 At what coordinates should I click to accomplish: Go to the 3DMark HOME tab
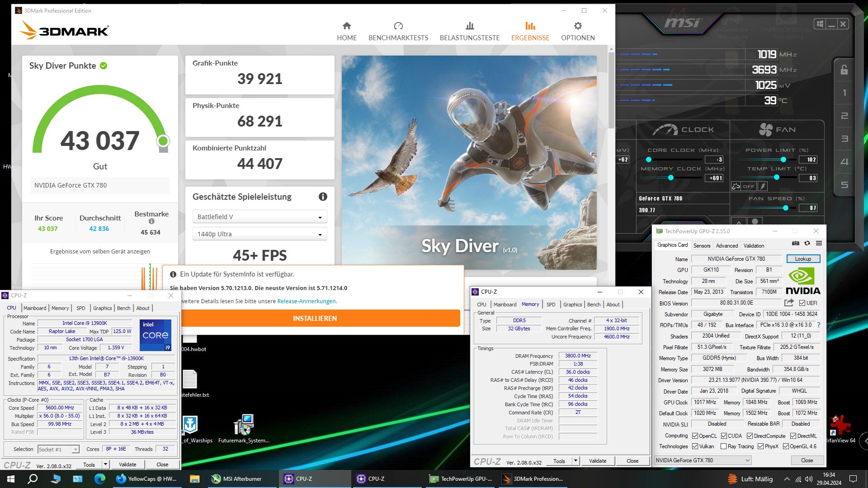coord(347,32)
